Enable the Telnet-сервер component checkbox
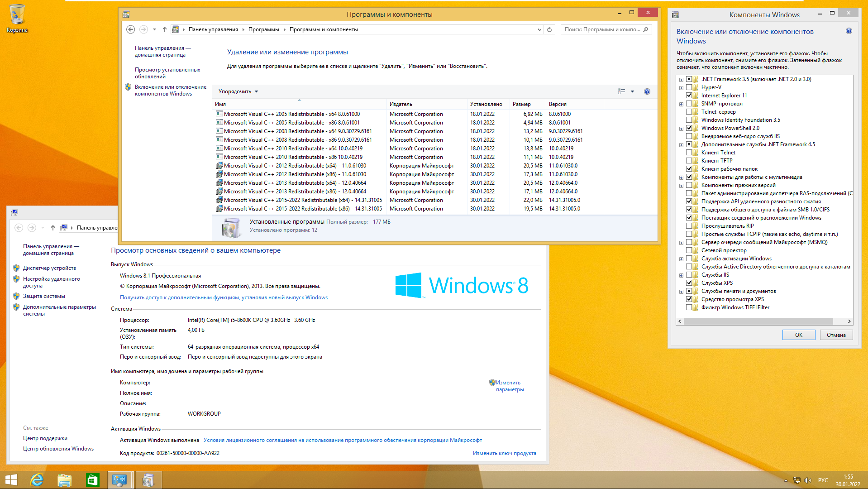 click(689, 112)
